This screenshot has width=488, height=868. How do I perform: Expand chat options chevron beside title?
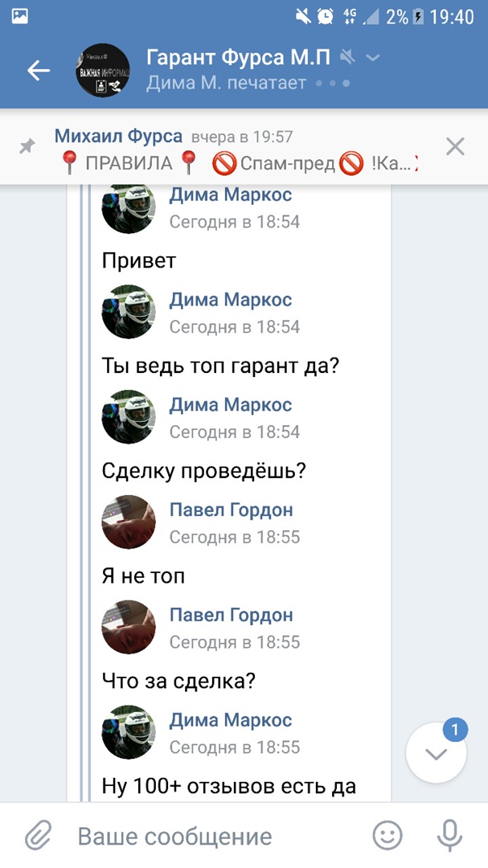click(372, 57)
